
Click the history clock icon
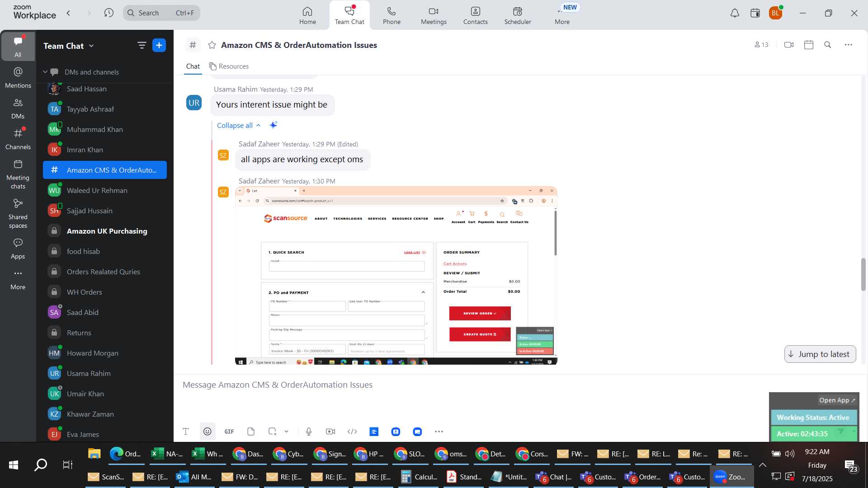pos(108,13)
